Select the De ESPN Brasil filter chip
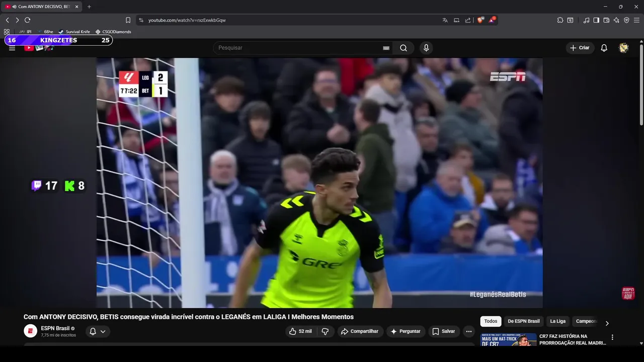Image resolution: width=644 pixels, height=362 pixels. (x=524, y=321)
